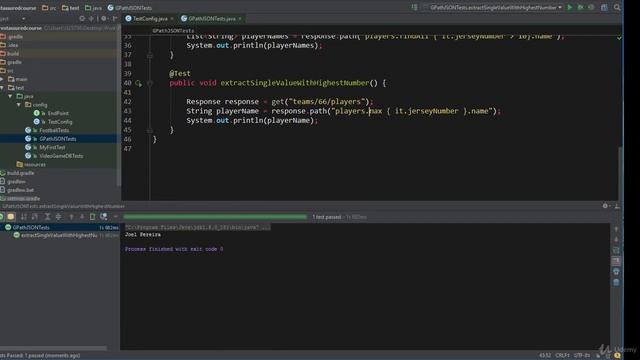
Task: Select GPathJSONTests in the project tree
Action: click(x=58, y=139)
